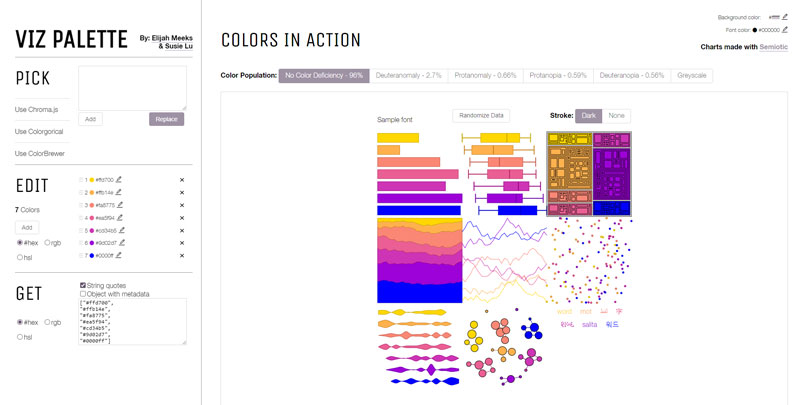Open the Elijah Meeks author link
Viewport: 800px width, 405px height.
172,38
